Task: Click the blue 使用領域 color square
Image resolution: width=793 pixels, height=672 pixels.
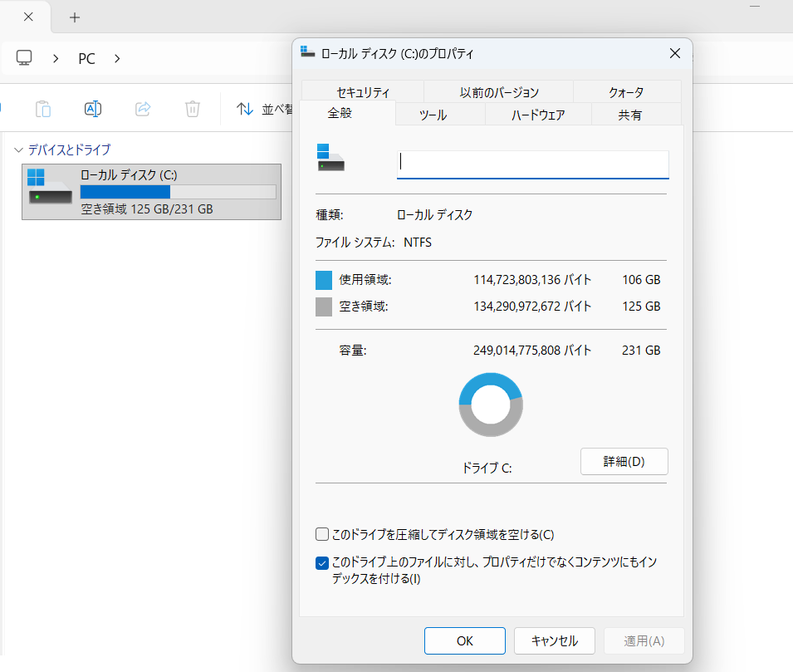Action: (324, 280)
